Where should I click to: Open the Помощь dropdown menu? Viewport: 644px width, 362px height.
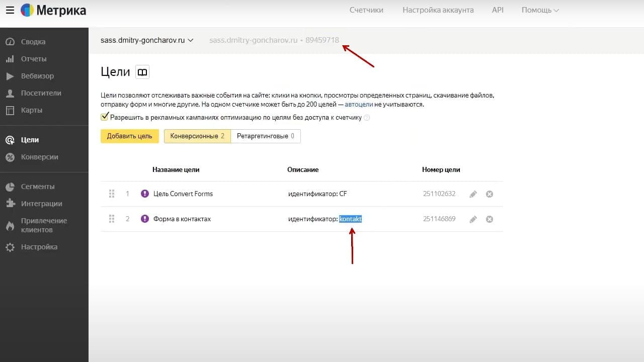(540, 10)
